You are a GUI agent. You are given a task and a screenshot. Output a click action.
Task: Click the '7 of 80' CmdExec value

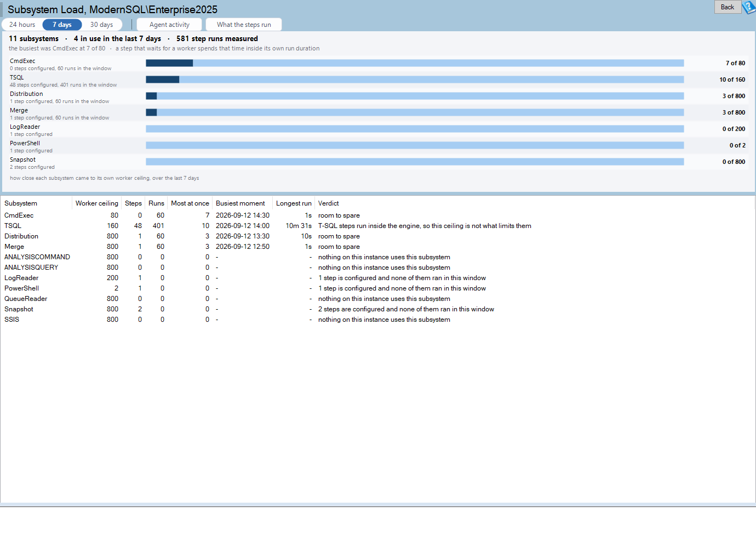click(735, 63)
